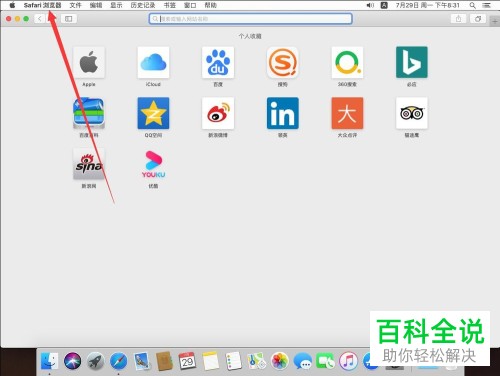Screen dimensions: 500x376
Task: Open the 编辑 menu
Action: (x=96, y=5)
